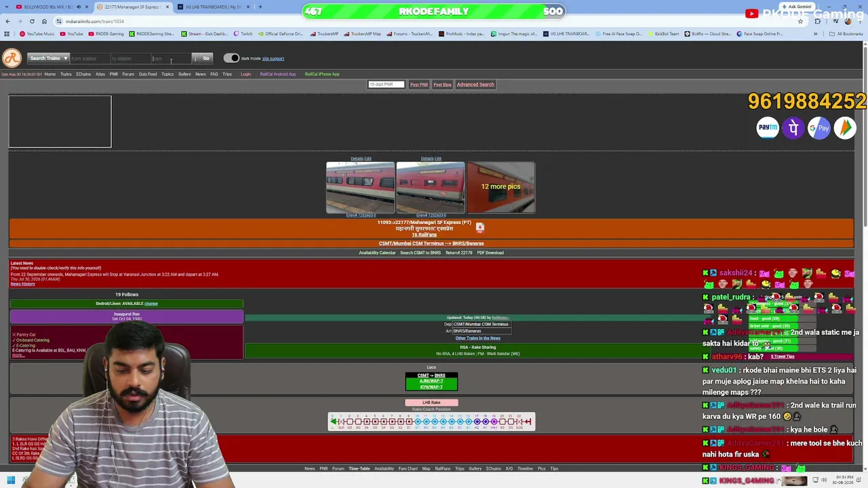This screenshot has width=868, height=488.
Task: Open a new browser tab
Action: tap(260, 7)
